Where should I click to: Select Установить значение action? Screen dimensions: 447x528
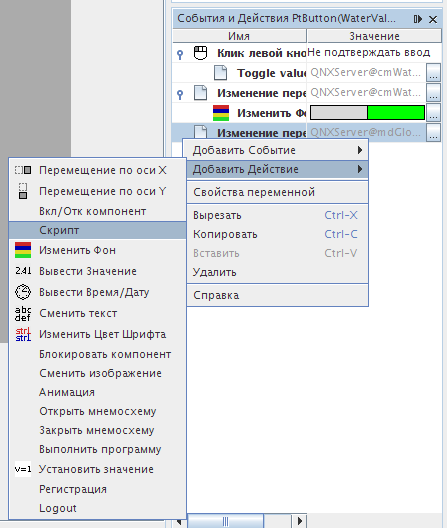coord(98,469)
